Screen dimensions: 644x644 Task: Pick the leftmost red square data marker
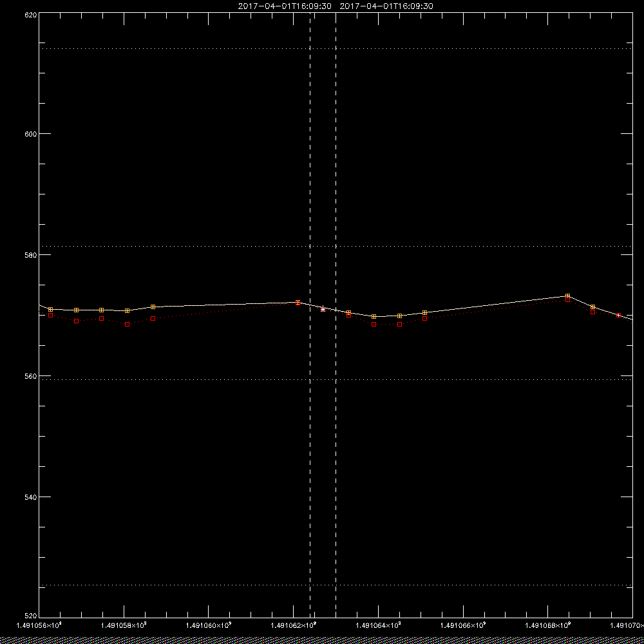(50, 315)
